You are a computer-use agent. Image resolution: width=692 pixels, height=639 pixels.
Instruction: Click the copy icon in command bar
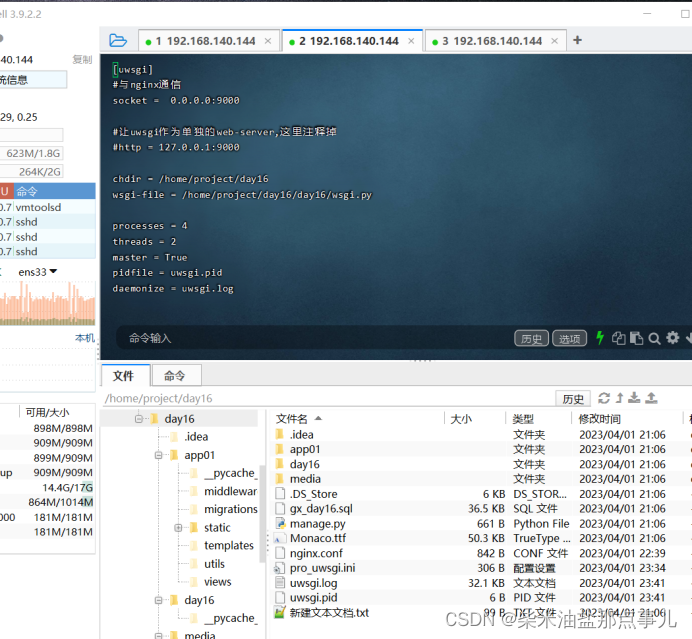tap(619, 338)
